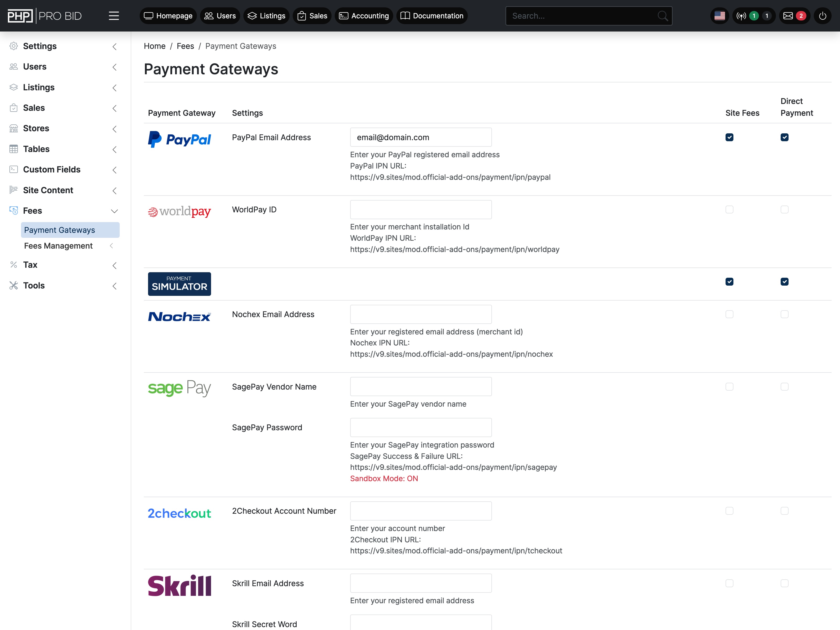Click the hamburger menu icon
The image size is (840, 630).
(114, 15)
